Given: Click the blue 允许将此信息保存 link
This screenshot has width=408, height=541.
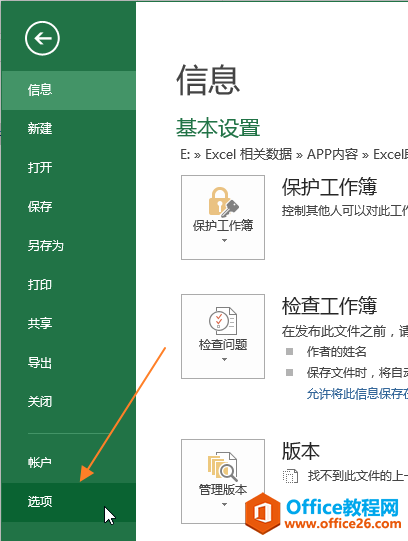Looking at the screenshot, I should [357, 394].
